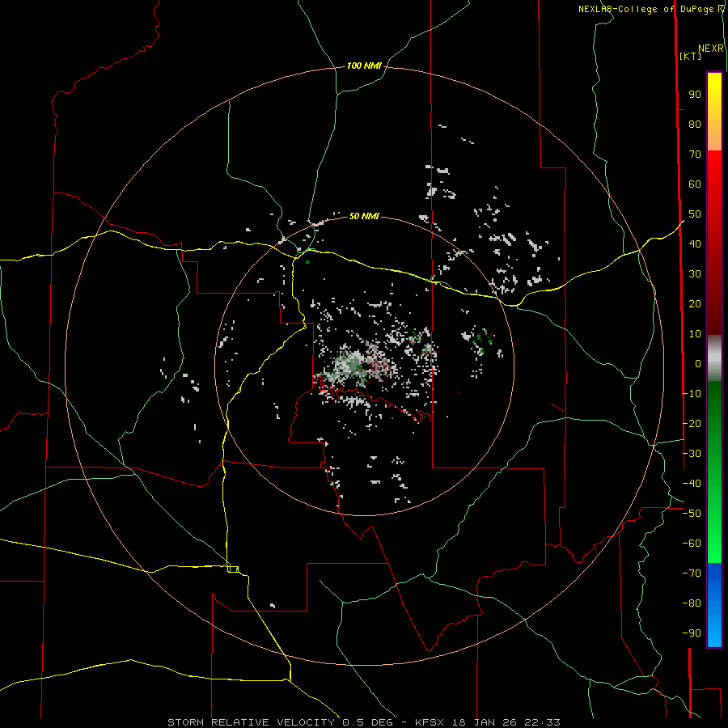Select the 50 value on the velocity scale
This screenshot has width=728, height=728.
pos(695,214)
